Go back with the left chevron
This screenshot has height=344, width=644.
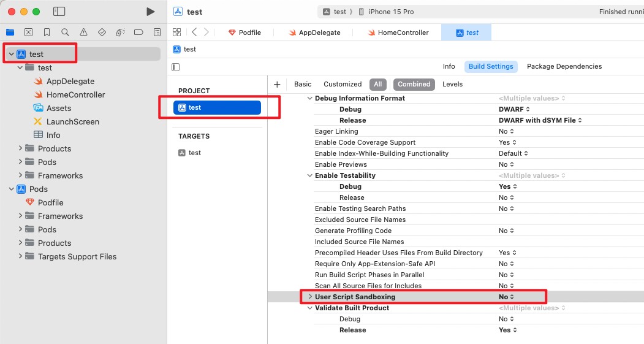tap(194, 32)
